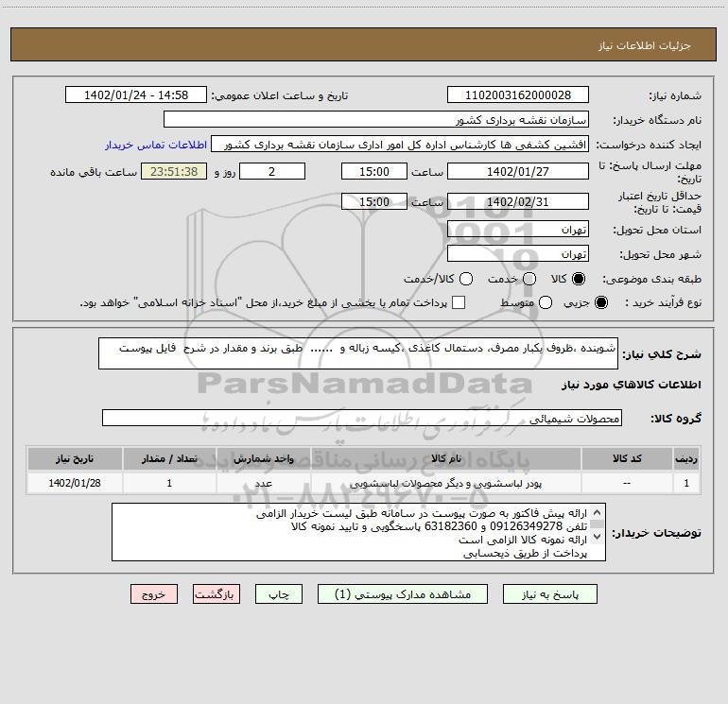Select the خدمت radio button

tap(529, 279)
